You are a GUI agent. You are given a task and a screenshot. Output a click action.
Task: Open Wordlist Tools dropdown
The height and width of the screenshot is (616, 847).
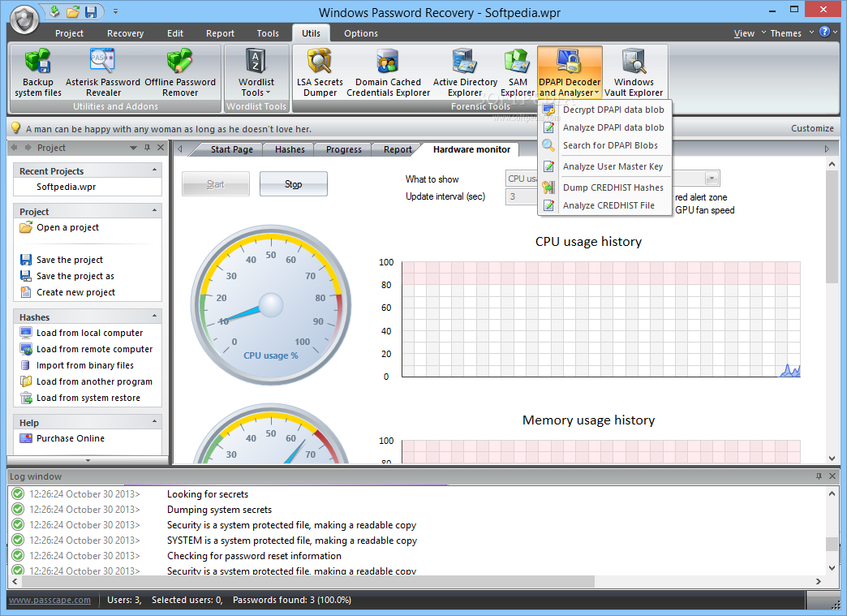coord(256,72)
